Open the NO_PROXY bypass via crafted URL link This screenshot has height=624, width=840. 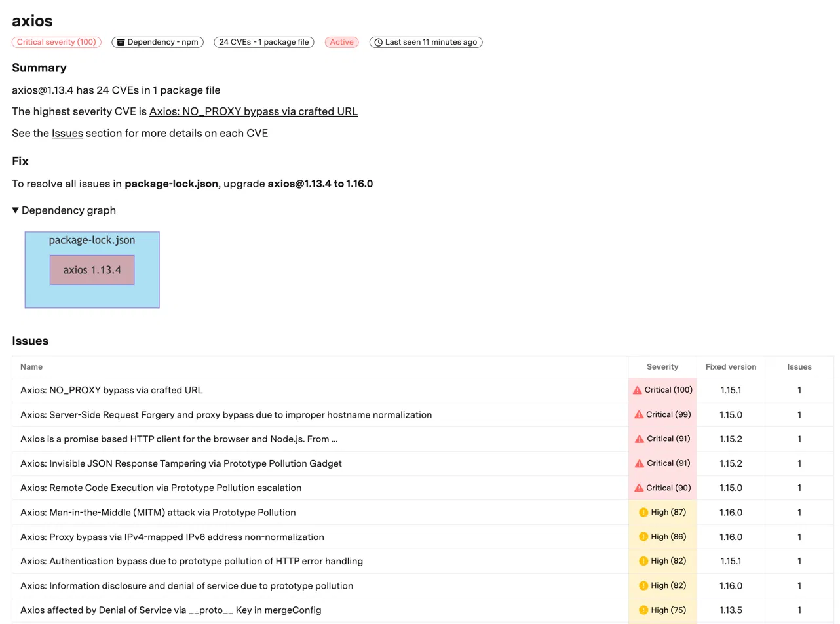click(x=254, y=111)
